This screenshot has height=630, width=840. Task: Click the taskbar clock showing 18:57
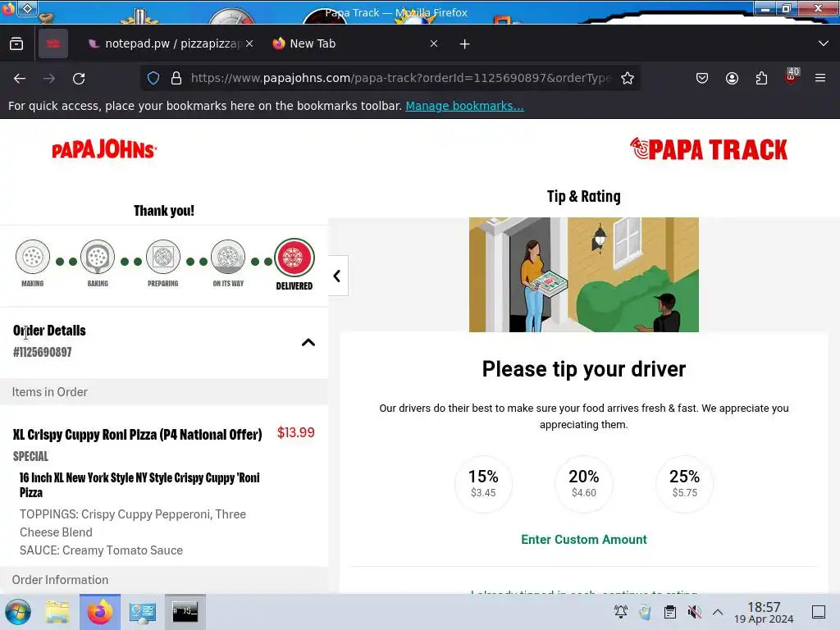tap(764, 612)
